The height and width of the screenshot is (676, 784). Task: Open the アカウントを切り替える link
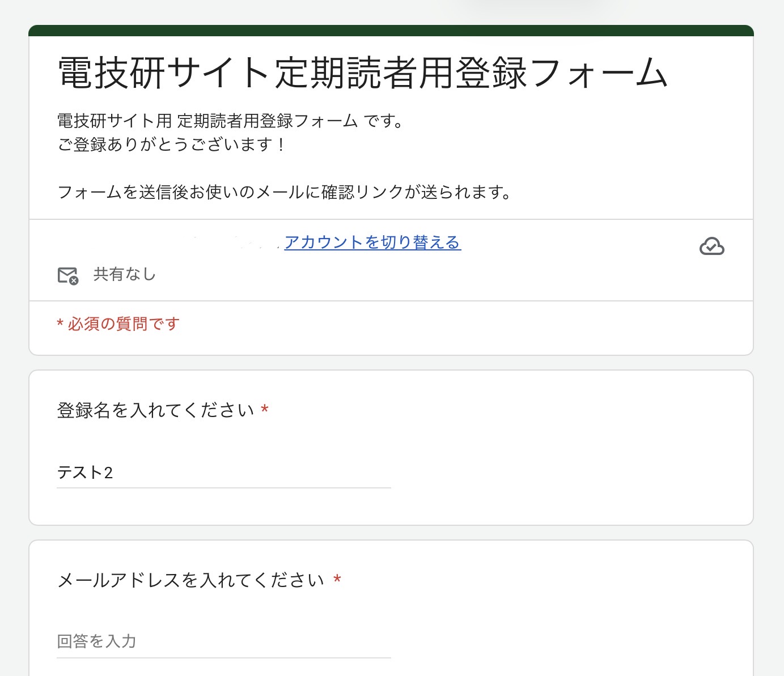click(x=372, y=243)
